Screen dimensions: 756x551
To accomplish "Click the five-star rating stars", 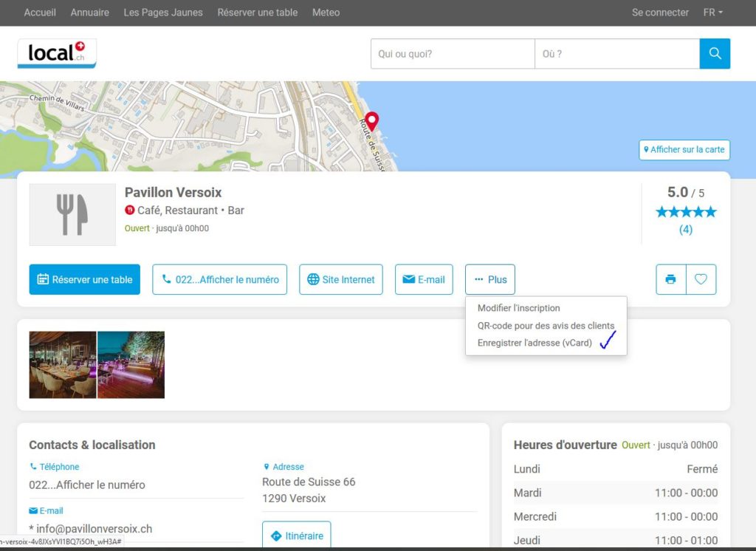I will coord(686,212).
